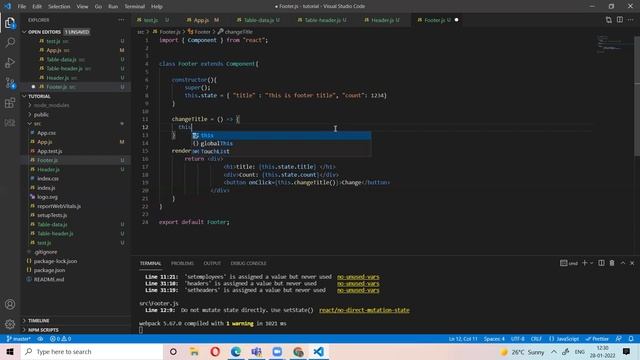Change the JavaScript language mode
The image size is (640, 360).
click(564, 339)
